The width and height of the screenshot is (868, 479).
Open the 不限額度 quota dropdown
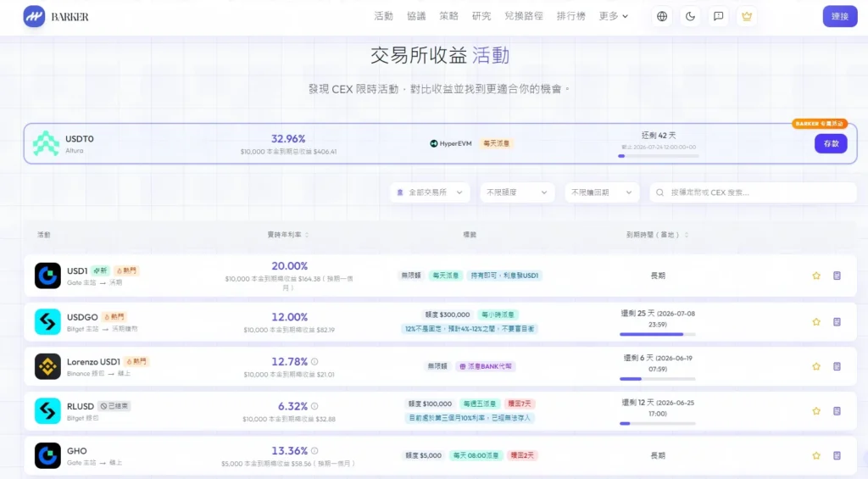tap(517, 192)
